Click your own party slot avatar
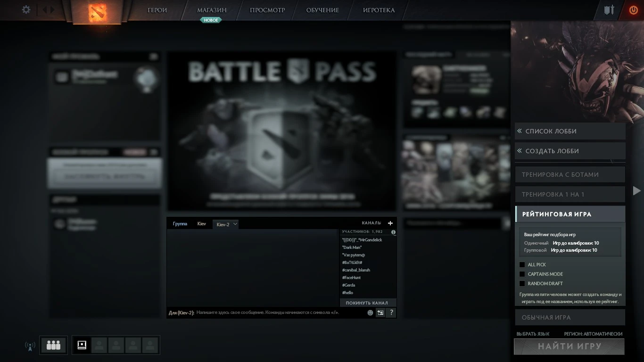The width and height of the screenshot is (644, 362). [x=82, y=345]
